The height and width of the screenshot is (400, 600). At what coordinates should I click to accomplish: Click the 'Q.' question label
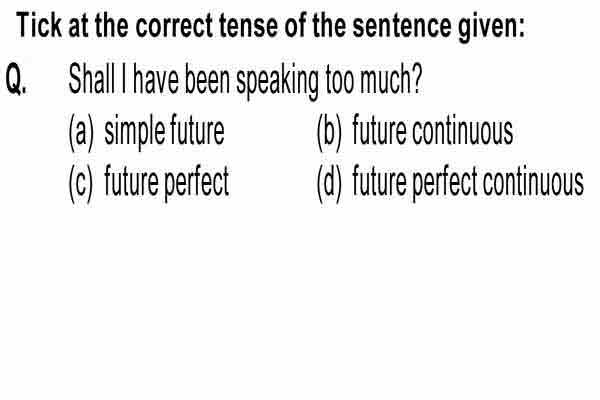[x=16, y=80]
